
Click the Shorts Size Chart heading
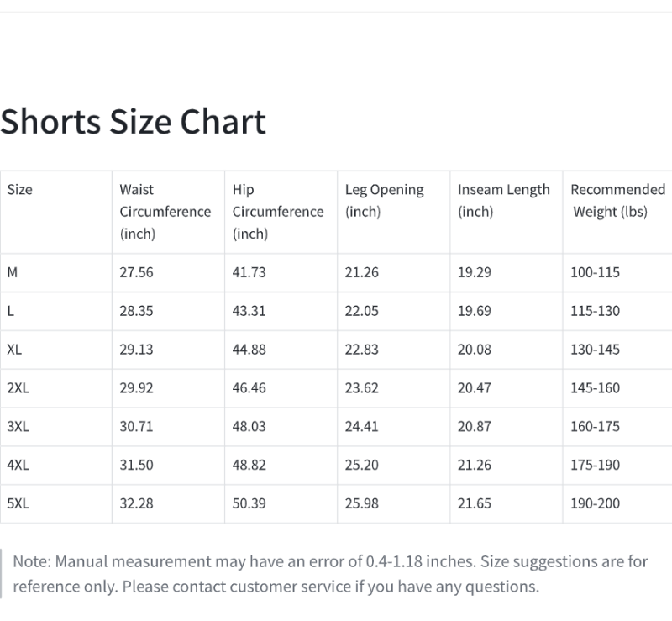click(133, 122)
